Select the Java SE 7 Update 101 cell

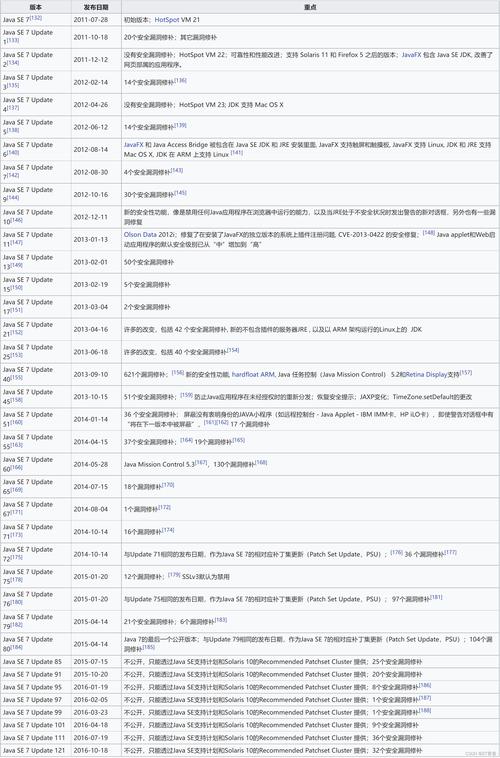click(34, 725)
